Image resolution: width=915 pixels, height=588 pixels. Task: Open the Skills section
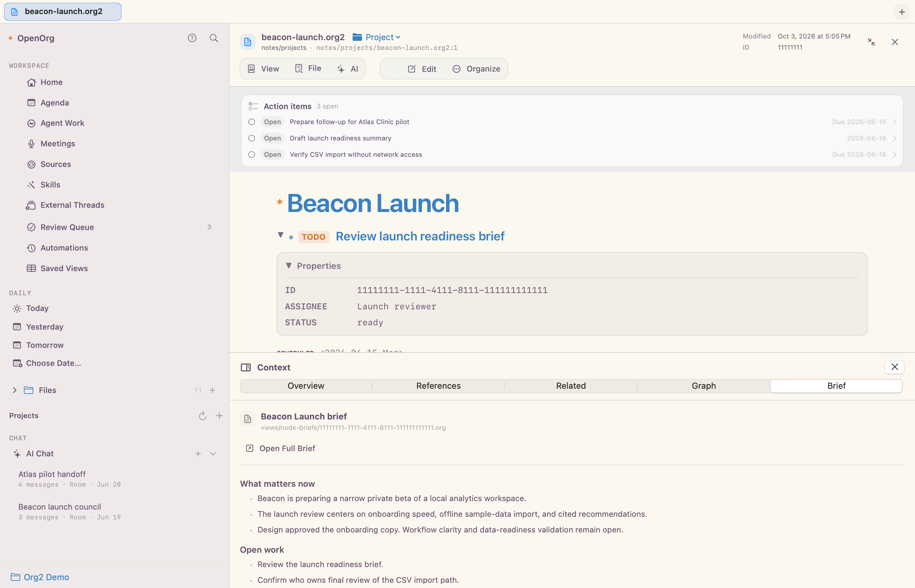[43, 185]
